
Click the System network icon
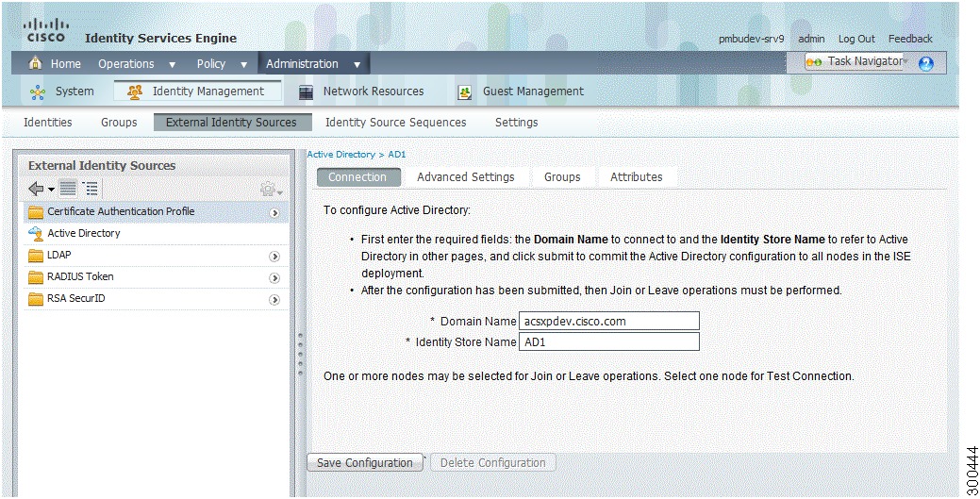point(38,91)
